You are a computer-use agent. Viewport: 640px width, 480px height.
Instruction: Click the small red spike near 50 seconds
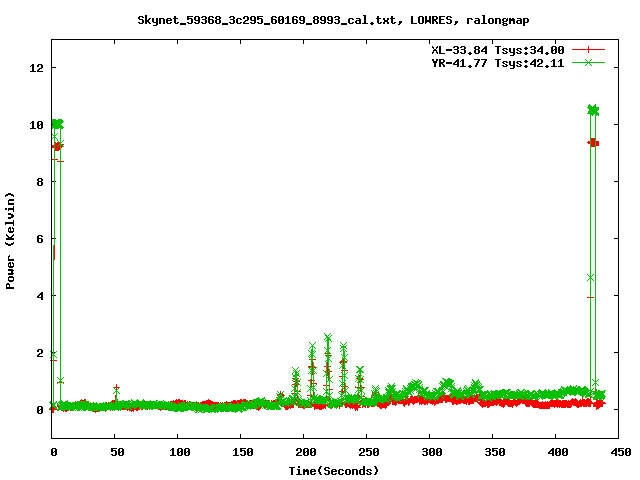[x=116, y=387]
